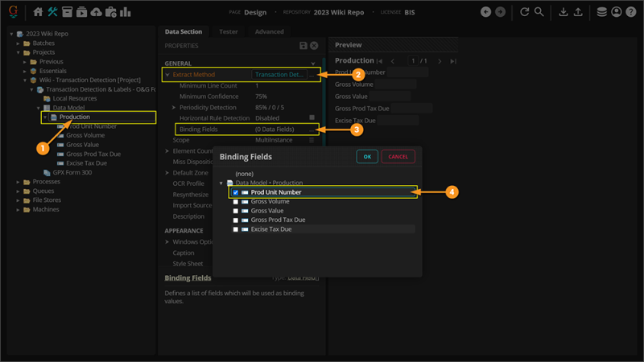Save properties with the floppy disk icon
Screen dimensions: 644x362
click(x=303, y=46)
